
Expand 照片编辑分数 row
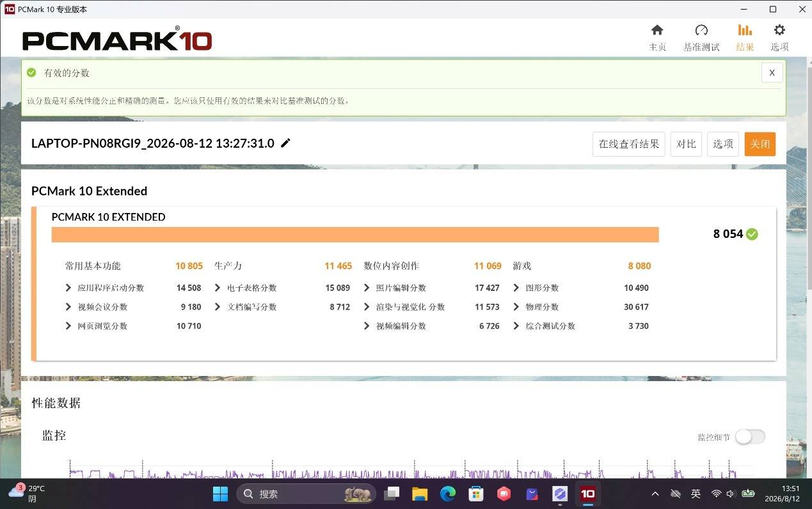[367, 288]
